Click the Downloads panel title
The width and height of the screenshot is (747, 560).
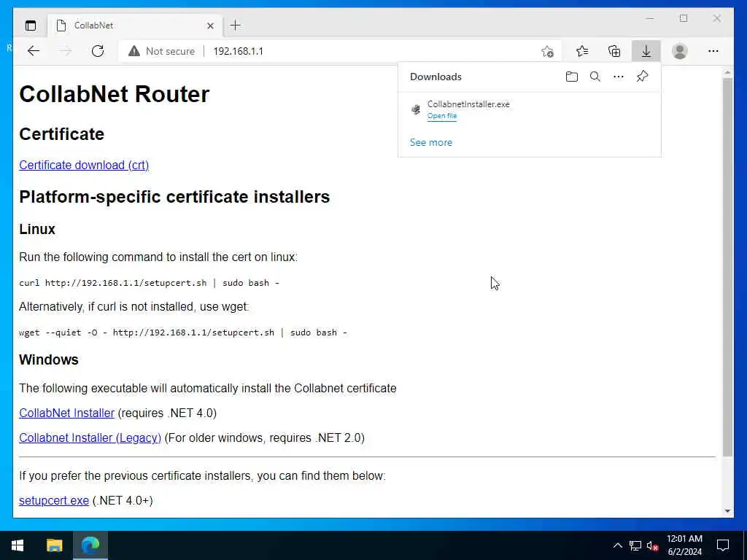click(x=436, y=77)
